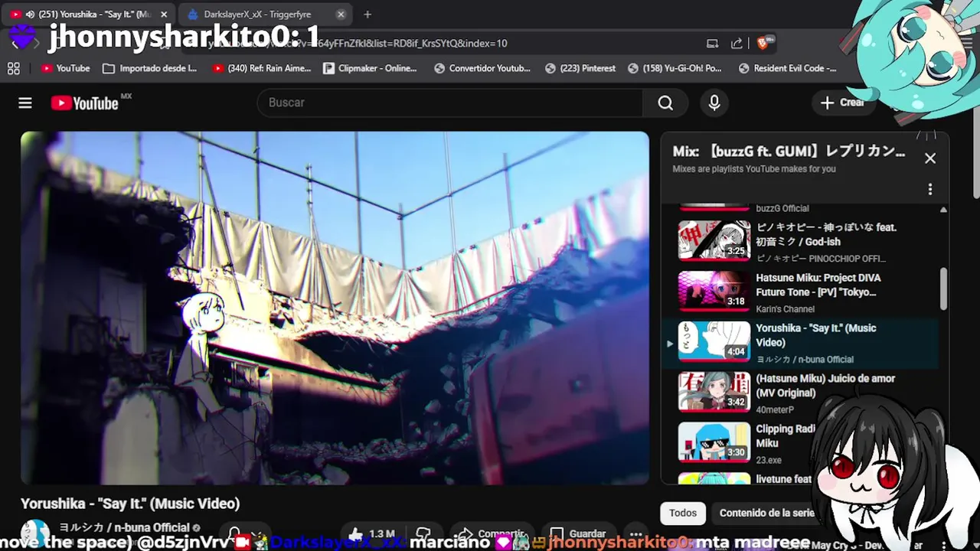The height and width of the screenshot is (551, 980).
Task: Click the Compartir share button
Action: pos(491,534)
